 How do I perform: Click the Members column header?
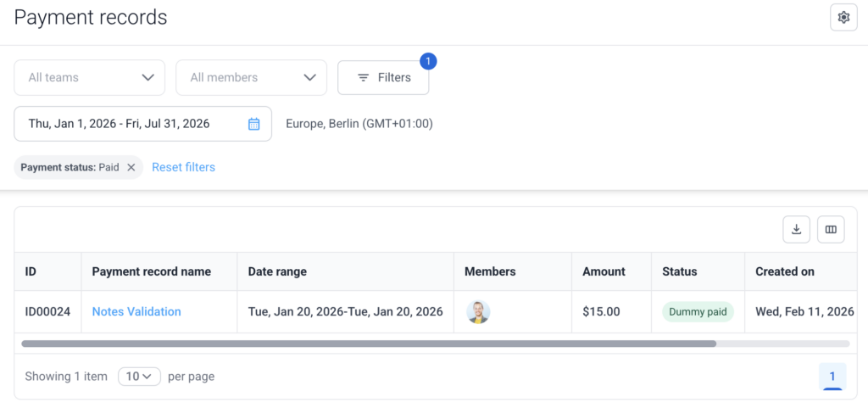pos(513,271)
